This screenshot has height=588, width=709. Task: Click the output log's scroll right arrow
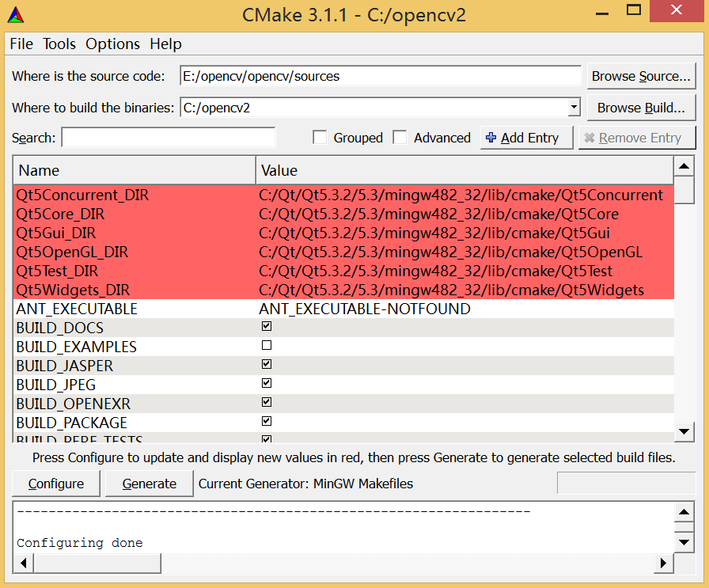click(663, 563)
